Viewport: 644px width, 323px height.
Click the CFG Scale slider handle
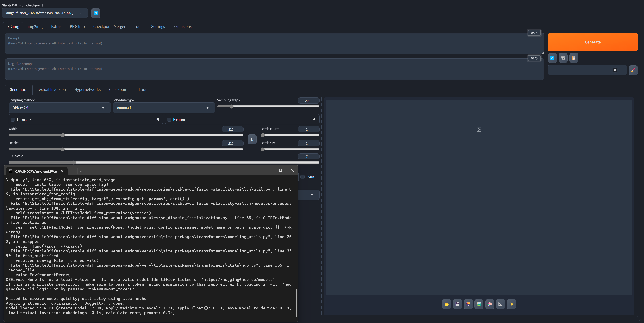click(74, 163)
